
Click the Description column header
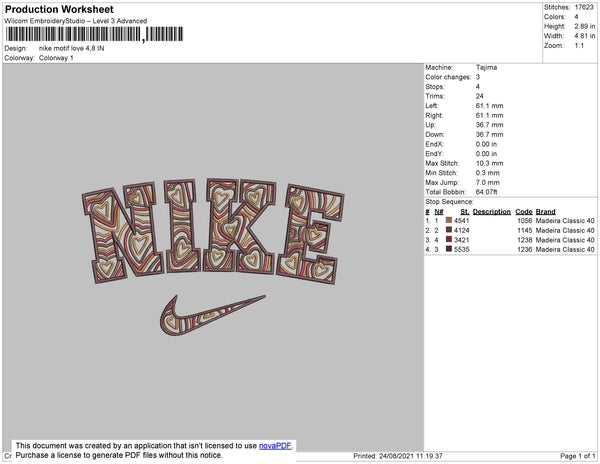(x=492, y=212)
